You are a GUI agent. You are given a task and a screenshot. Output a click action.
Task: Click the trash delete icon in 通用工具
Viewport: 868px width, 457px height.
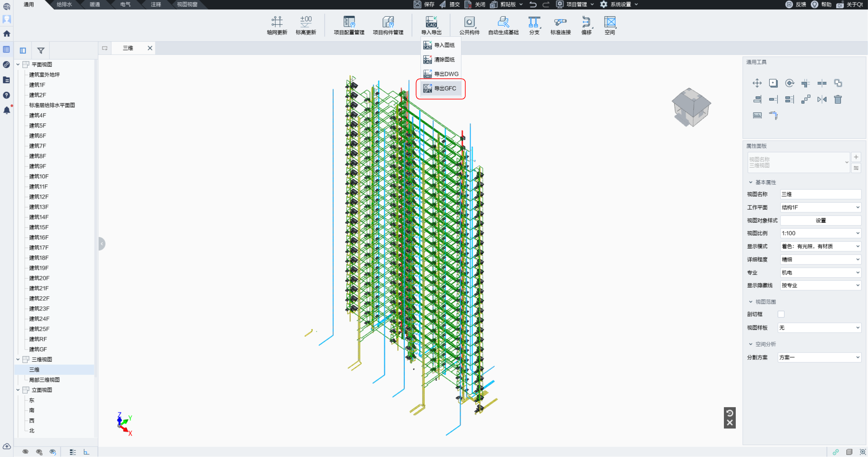[838, 99]
